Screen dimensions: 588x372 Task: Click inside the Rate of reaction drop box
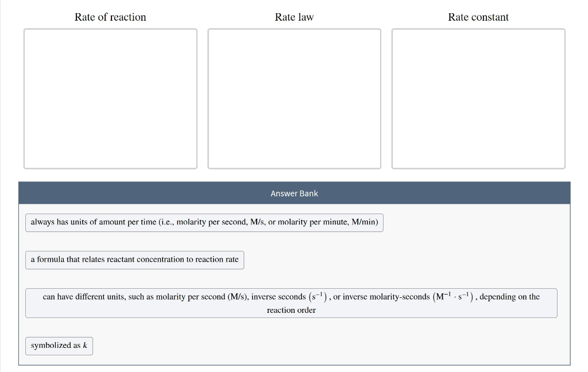(x=110, y=98)
